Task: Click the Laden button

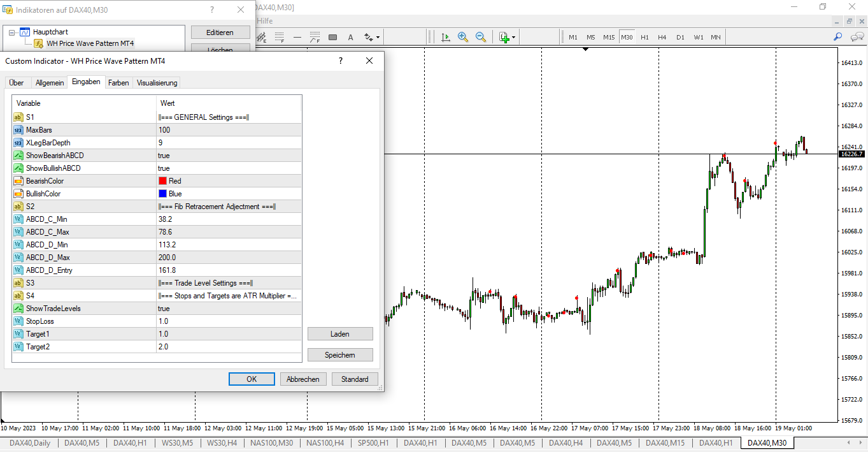Action: pyautogui.click(x=340, y=334)
